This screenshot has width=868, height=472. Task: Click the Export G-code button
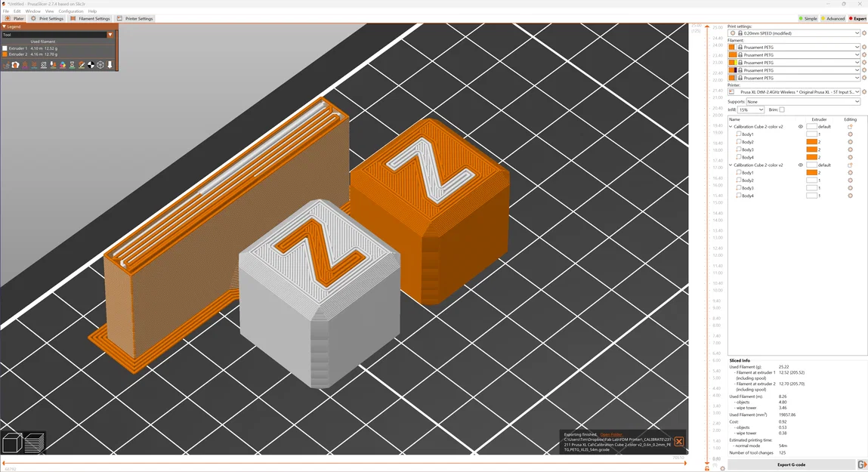[790, 464]
